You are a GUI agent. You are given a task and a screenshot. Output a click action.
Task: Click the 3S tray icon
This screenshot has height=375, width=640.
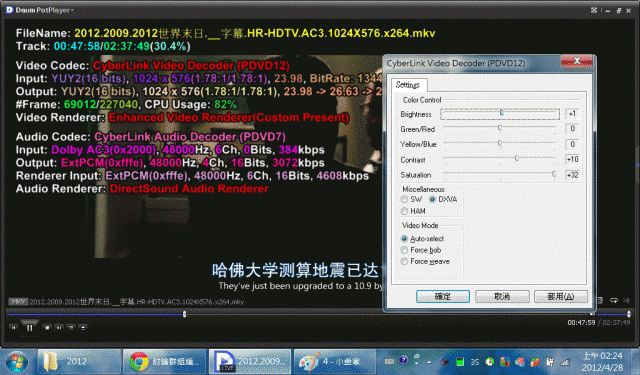tap(475, 362)
